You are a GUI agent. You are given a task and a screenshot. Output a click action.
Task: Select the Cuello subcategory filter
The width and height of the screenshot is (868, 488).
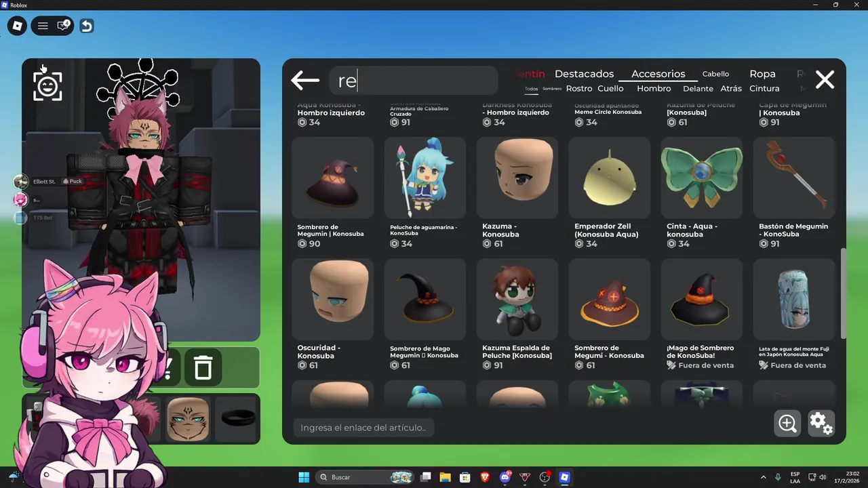click(x=610, y=89)
